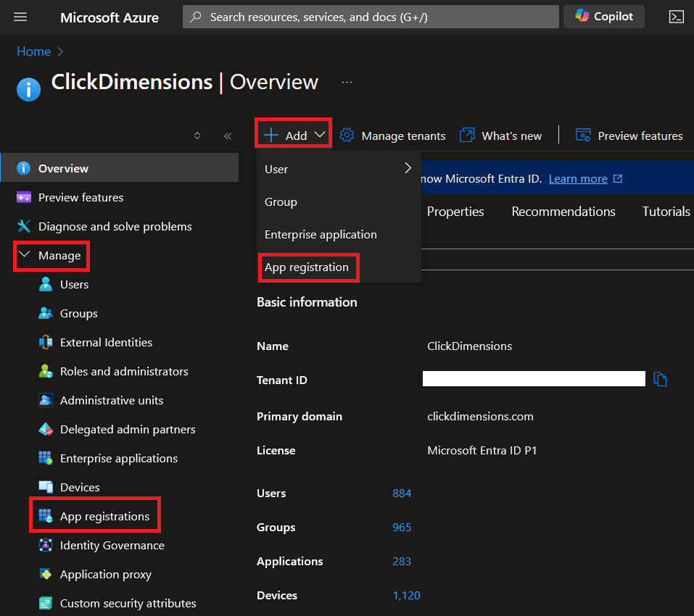
Task: Click Roles and administrators icon
Action: click(46, 371)
